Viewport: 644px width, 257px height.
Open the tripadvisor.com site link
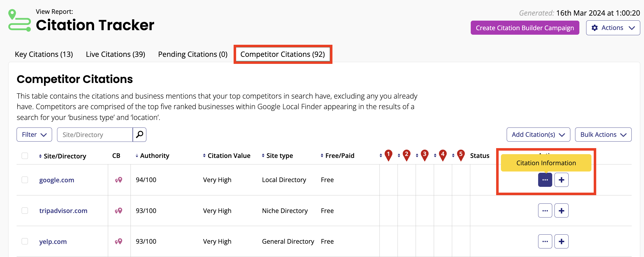click(x=63, y=210)
